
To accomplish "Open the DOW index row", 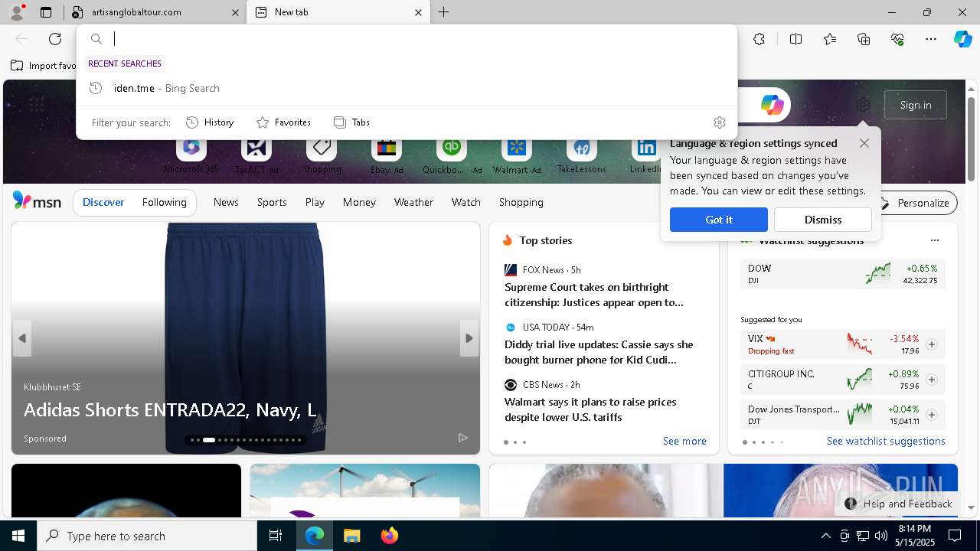I will (x=842, y=274).
